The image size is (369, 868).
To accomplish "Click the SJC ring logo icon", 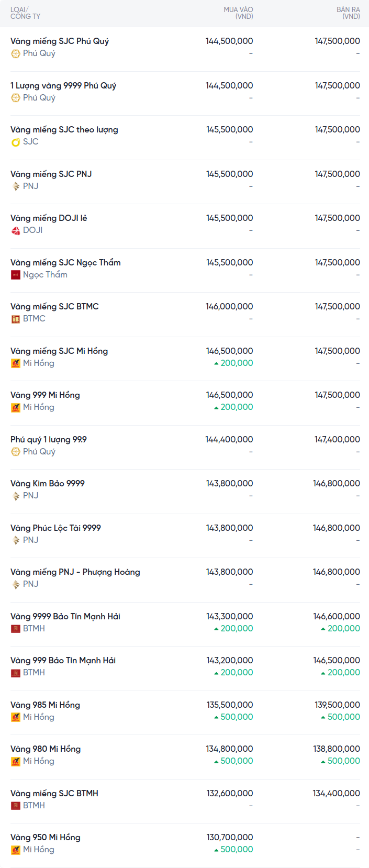I will pyautogui.click(x=16, y=142).
